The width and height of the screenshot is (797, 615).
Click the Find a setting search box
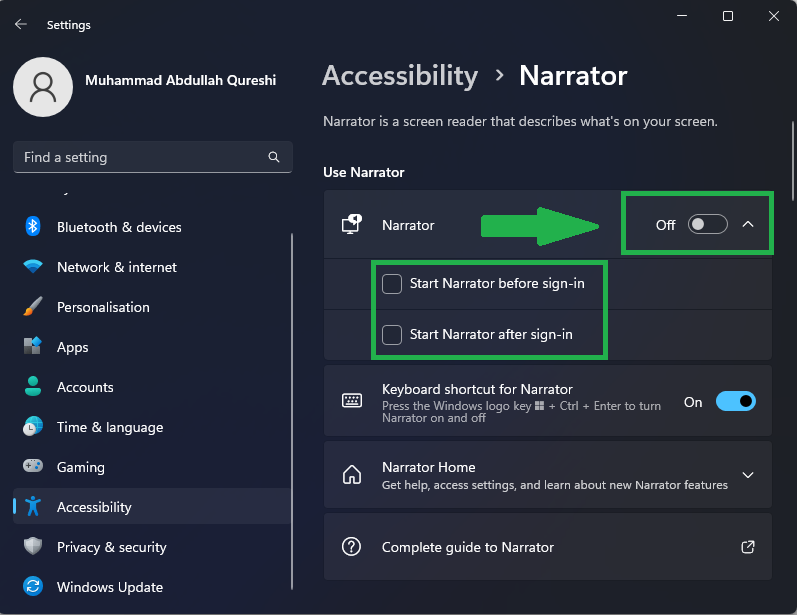click(x=140, y=157)
